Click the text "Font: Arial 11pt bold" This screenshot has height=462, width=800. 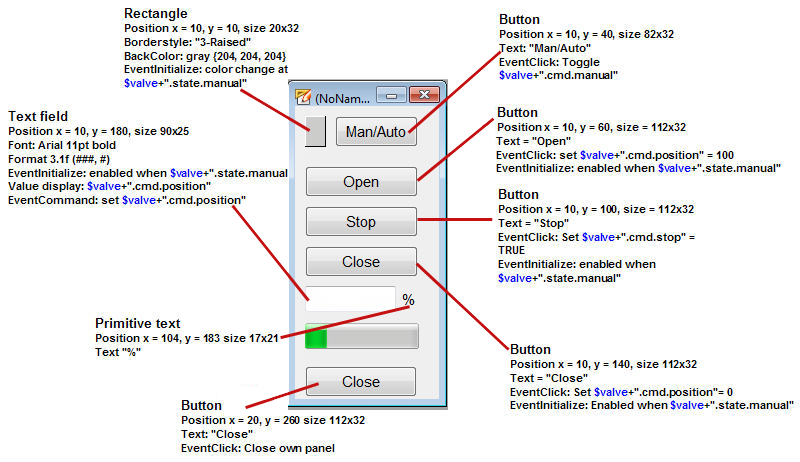click(x=62, y=145)
